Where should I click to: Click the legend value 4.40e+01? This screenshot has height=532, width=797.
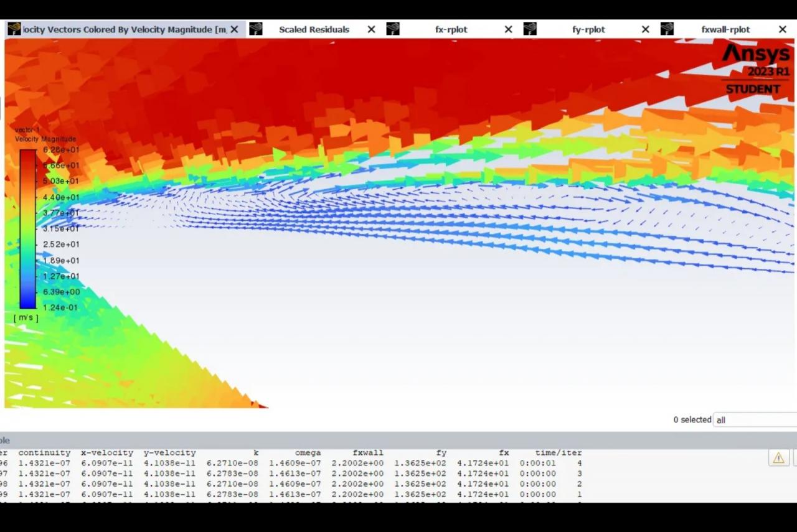coord(61,197)
